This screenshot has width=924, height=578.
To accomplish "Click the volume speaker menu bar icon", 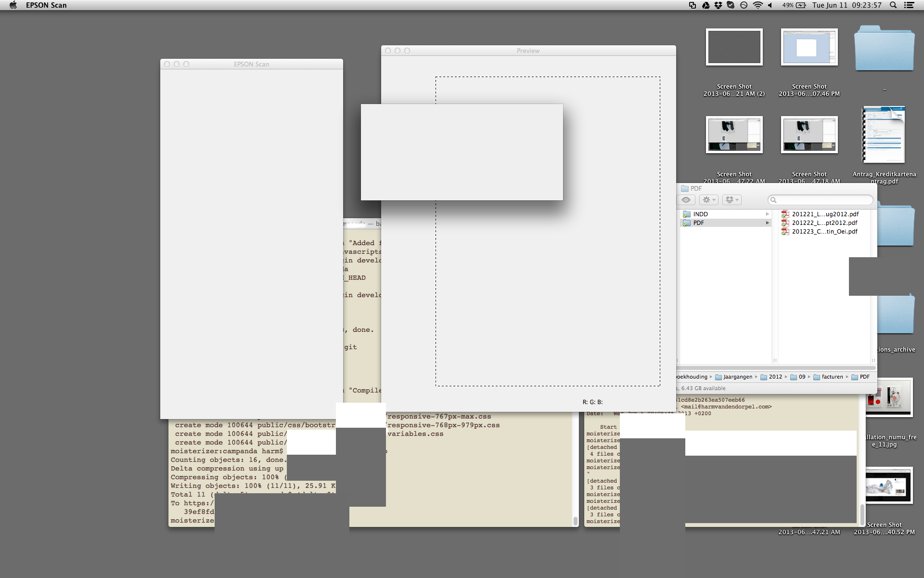I will 770,5.
